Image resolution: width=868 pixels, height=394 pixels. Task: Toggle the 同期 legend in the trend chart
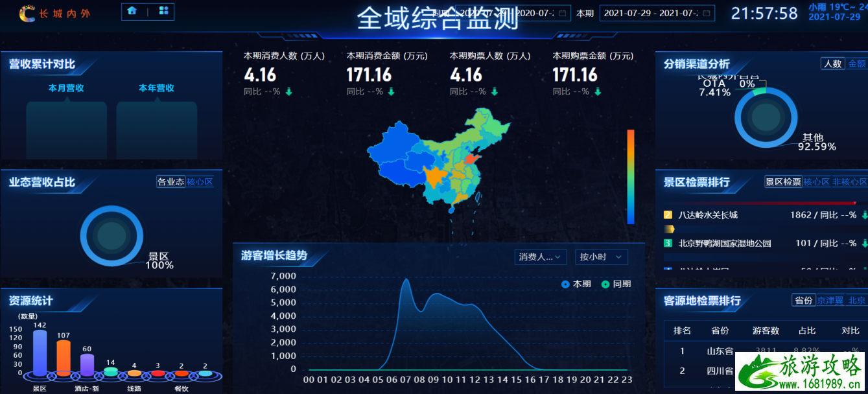click(x=616, y=284)
